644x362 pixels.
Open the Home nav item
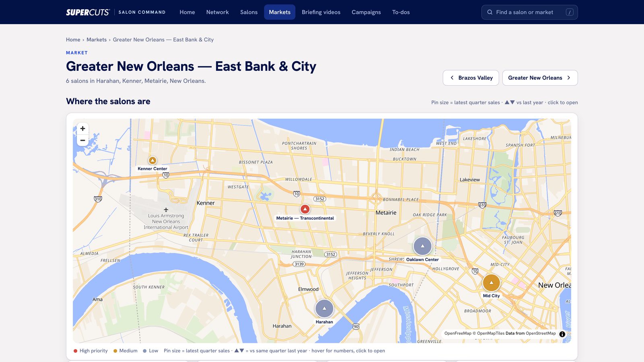[187, 12]
